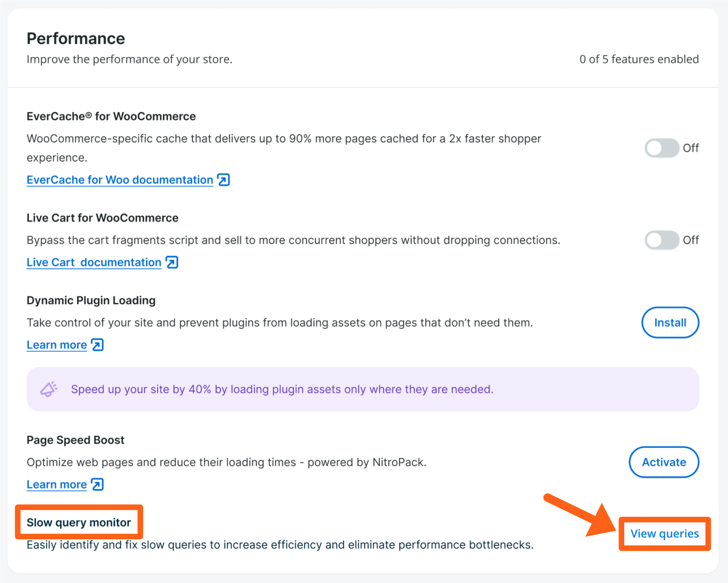Turn on the Live Cart for WooCommerce switch
Viewport: 728px width, 583px height.
tap(661, 240)
